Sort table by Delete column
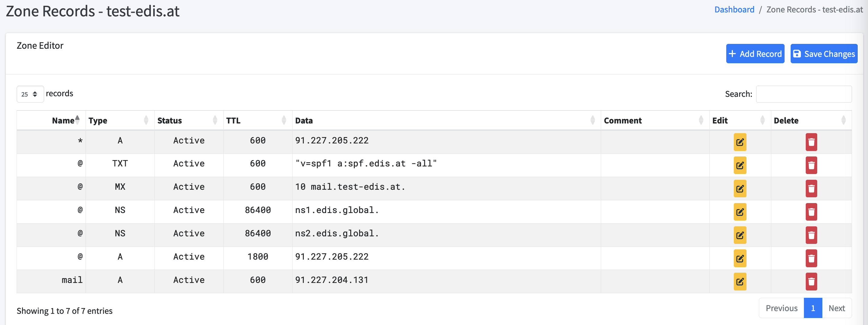The image size is (868, 325). point(811,120)
